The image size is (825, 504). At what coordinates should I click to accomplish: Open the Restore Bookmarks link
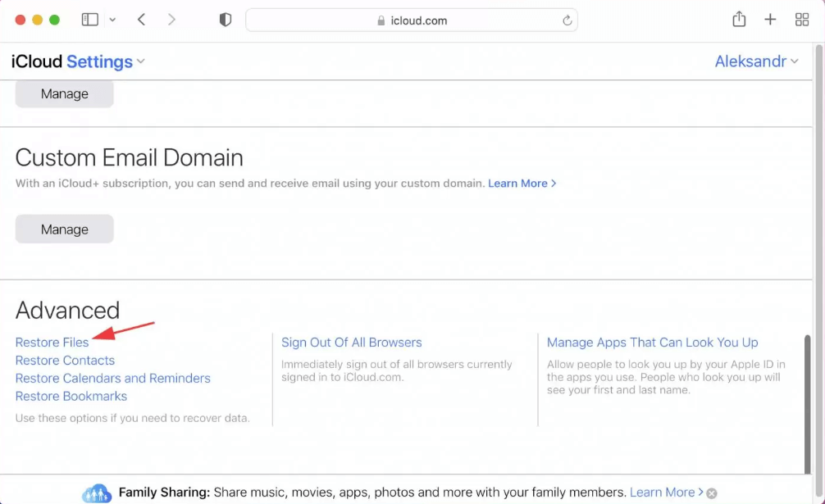click(x=71, y=396)
